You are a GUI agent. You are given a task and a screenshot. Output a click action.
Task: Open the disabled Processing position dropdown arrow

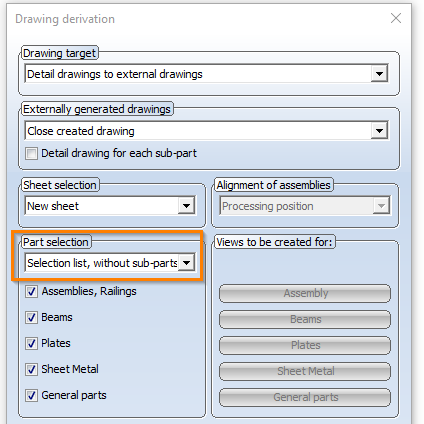(381, 206)
